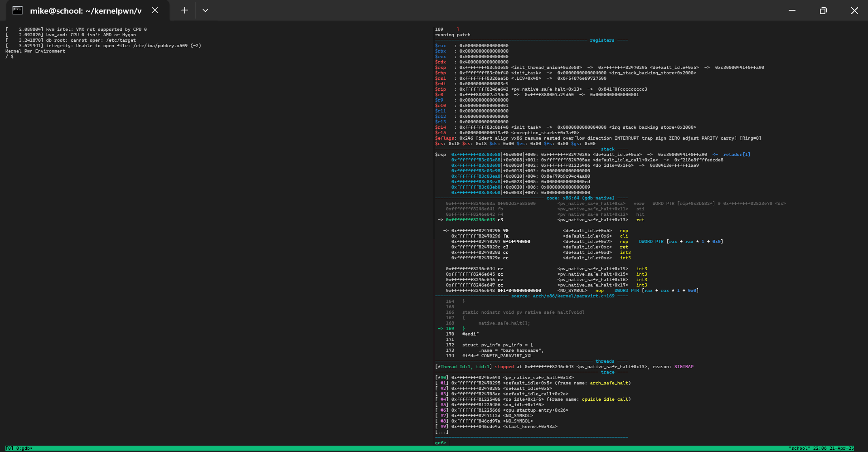Click the tmux pane divider between panes
The height and width of the screenshot is (452, 868).
pos(434,227)
